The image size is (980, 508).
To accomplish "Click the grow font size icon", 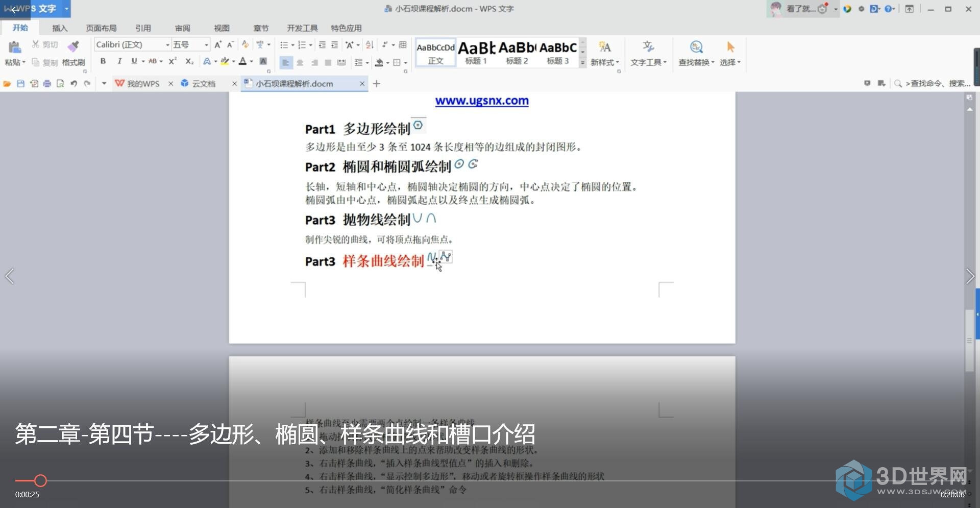I will [x=218, y=45].
